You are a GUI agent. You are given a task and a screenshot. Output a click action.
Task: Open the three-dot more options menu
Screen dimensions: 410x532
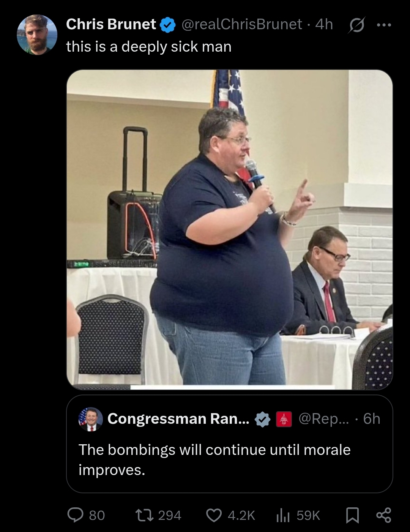point(383,25)
